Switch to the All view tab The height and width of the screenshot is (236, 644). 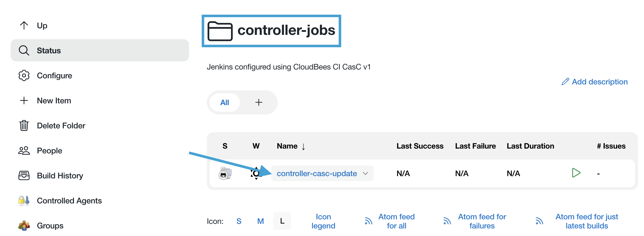click(224, 102)
